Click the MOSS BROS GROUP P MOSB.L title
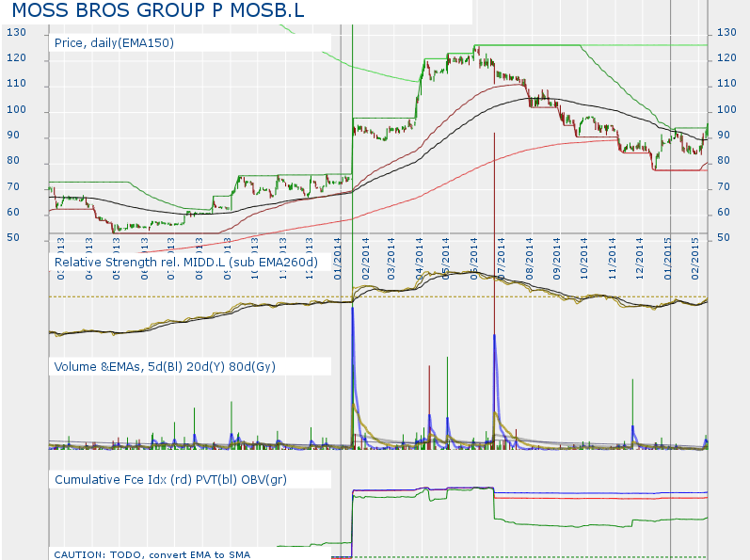The height and width of the screenshot is (560, 750). (158, 10)
